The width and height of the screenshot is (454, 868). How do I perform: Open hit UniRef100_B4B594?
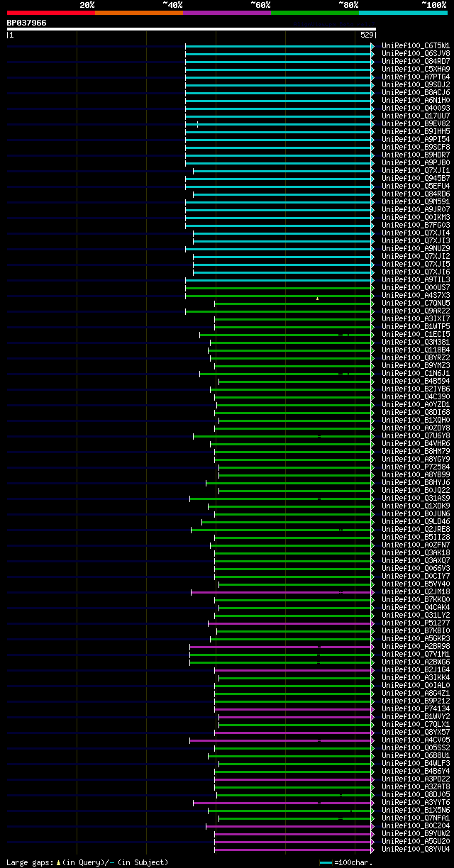pos(416,381)
